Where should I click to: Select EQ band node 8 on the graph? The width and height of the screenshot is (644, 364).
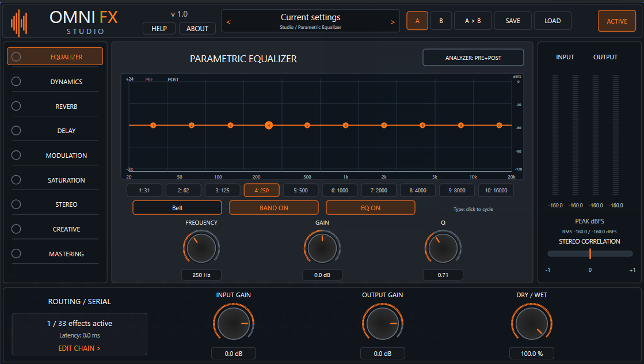(422, 126)
